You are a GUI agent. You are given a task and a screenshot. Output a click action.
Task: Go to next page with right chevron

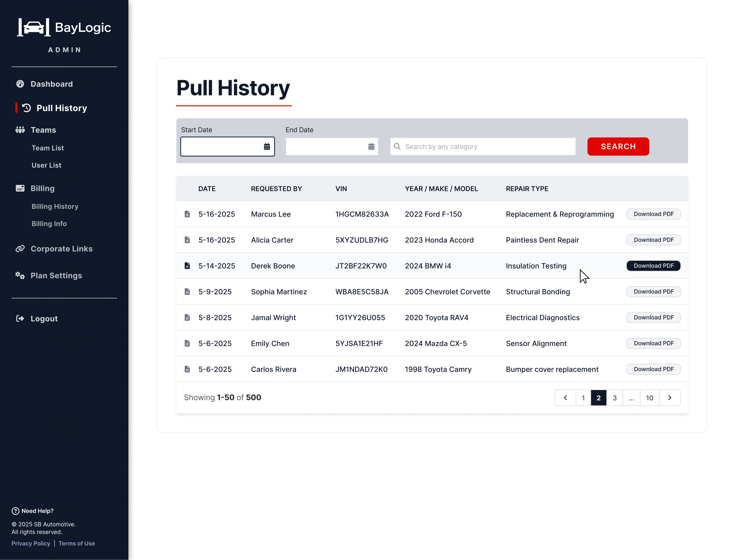[670, 398]
